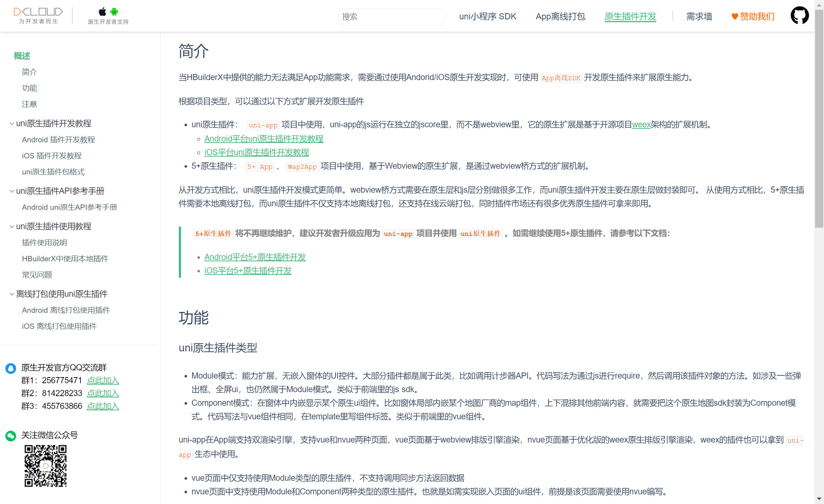The width and height of the screenshot is (824, 504).
Task: Open 需求墙 nav item
Action: 699,16
